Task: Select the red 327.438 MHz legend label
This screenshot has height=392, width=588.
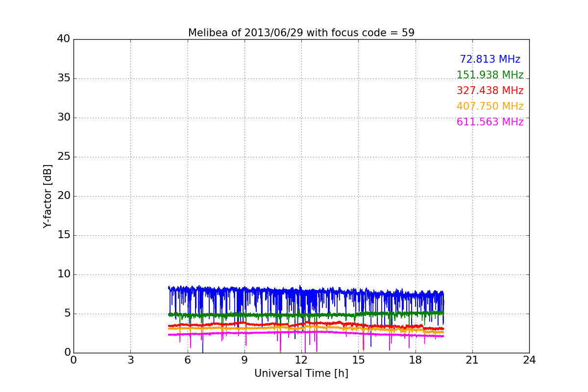Action: coord(490,91)
